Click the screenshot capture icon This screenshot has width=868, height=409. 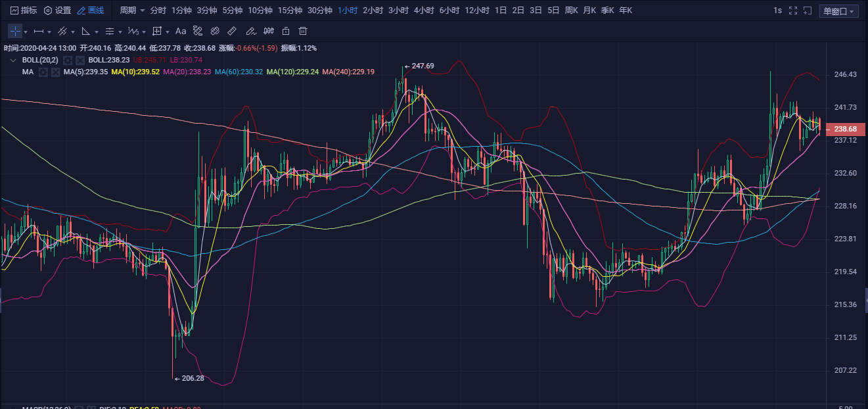pyautogui.click(x=808, y=11)
